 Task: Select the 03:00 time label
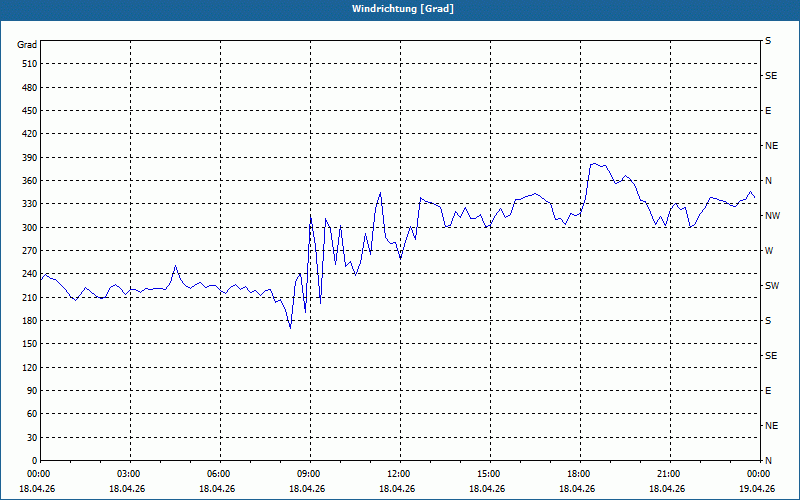click(130, 474)
